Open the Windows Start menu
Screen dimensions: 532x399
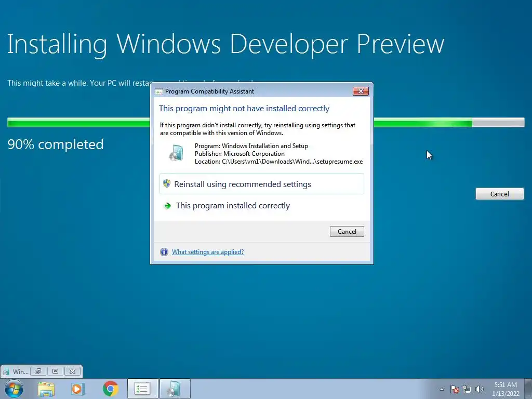[x=14, y=389]
